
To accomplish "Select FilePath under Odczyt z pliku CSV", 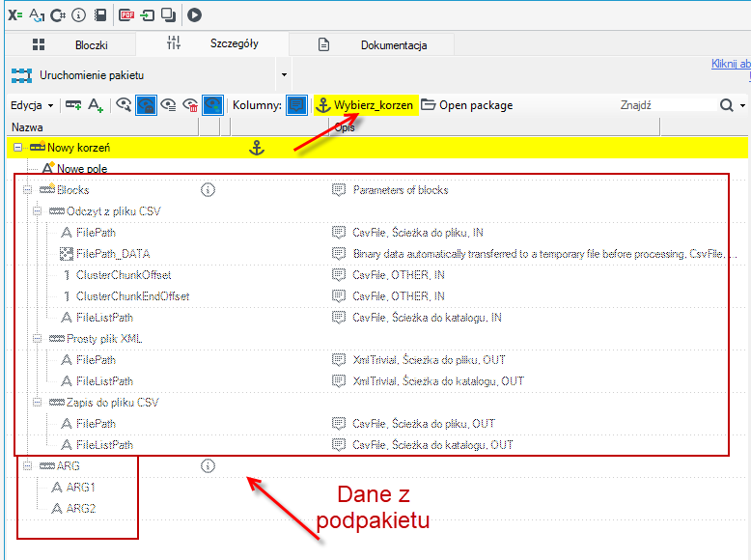I will [x=96, y=233].
